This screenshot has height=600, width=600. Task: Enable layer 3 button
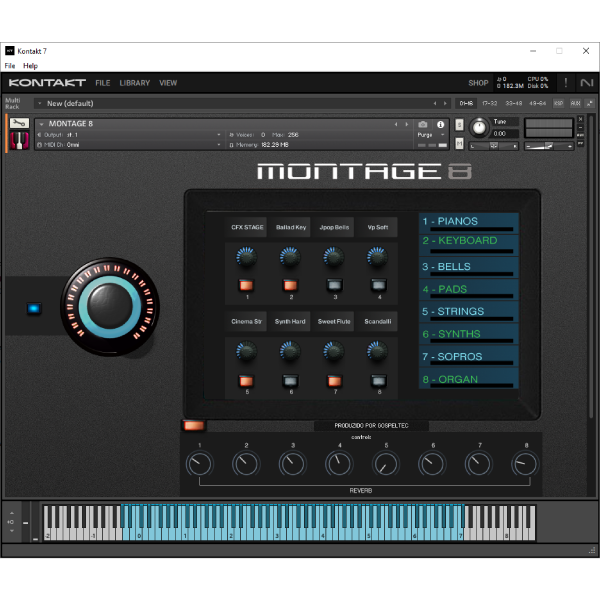pyautogui.click(x=334, y=285)
